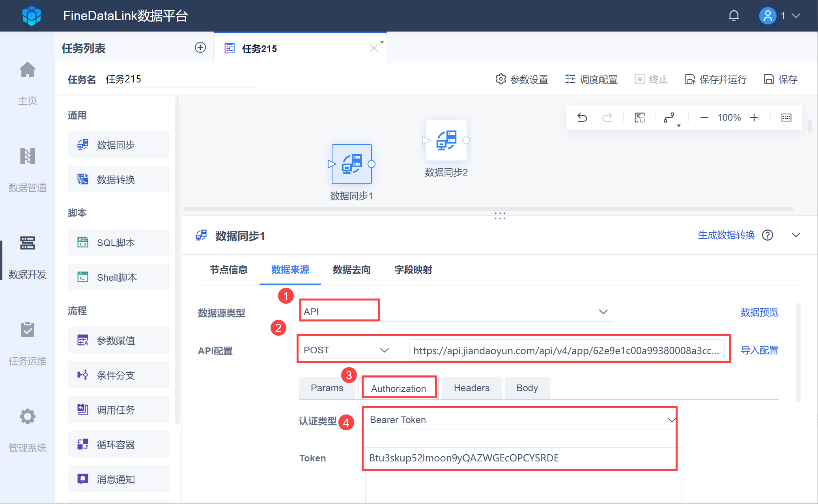The height and width of the screenshot is (504, 818).
Task: Click the 导入配置 link
Action: coord(759,350)
